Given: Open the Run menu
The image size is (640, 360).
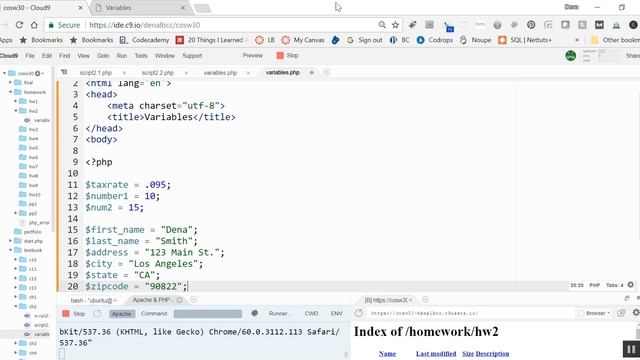Looking at the screenshot, I should (122, 56).
